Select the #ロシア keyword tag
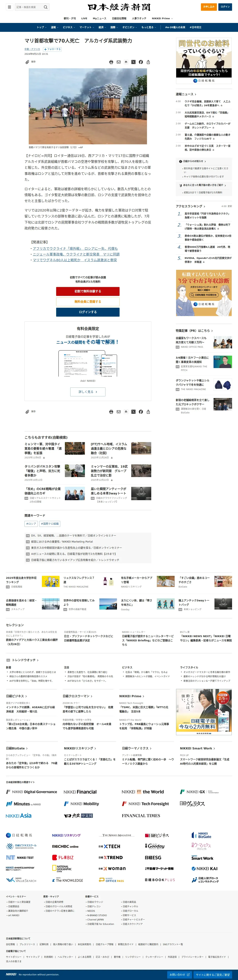This screenshot has height=980, width=238. pos(31,524)
